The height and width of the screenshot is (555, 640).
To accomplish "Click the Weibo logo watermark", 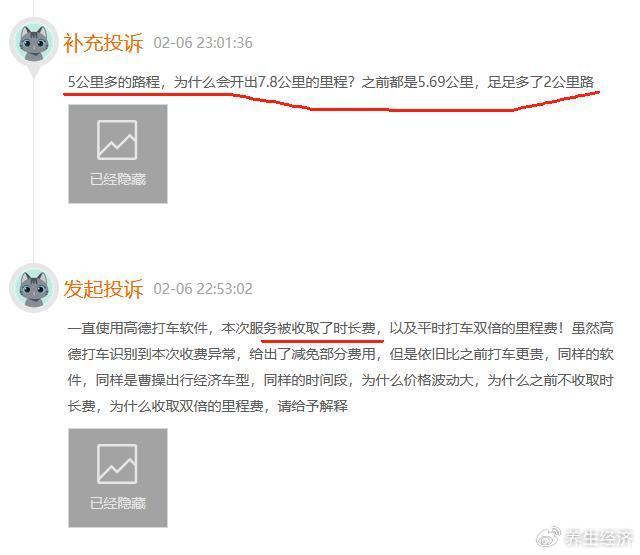I will point(548,537).
